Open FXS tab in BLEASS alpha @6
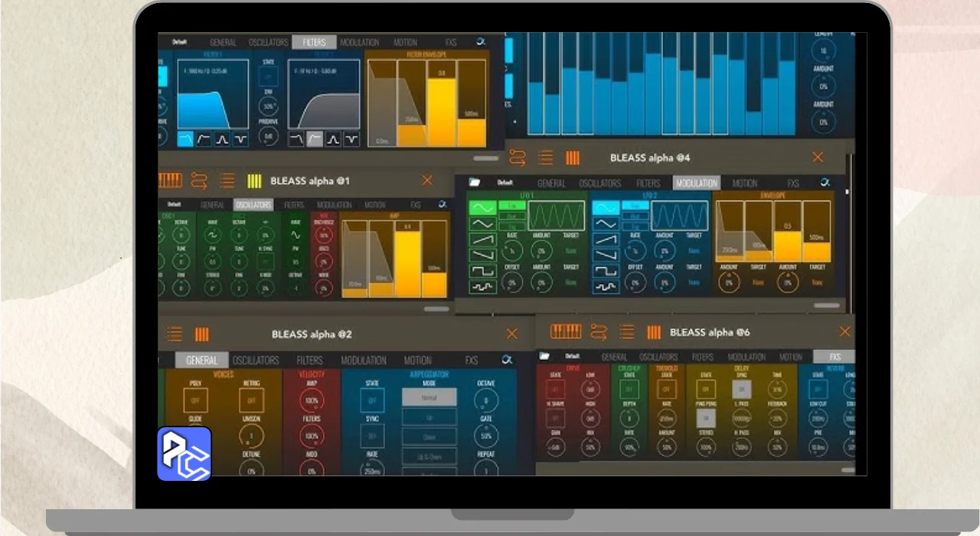This screenshot has height=536, width=980. pos(835,357)
